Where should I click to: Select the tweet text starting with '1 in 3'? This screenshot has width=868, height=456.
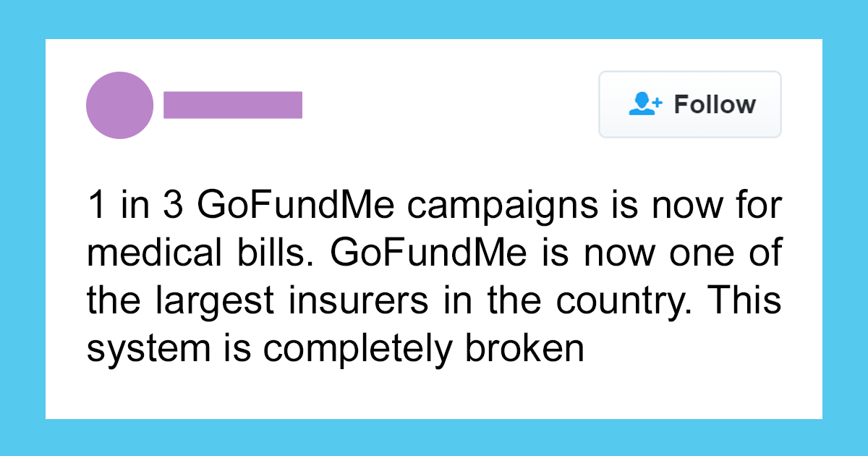434,279
